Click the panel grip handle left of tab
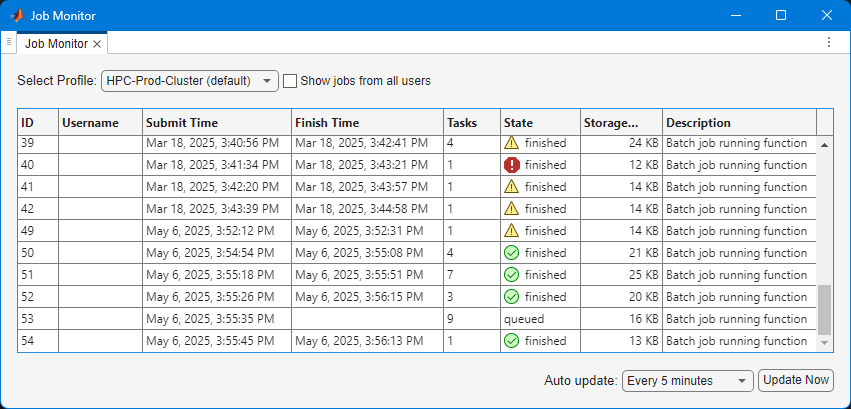The image size is (851, 409). coord(8,43)
